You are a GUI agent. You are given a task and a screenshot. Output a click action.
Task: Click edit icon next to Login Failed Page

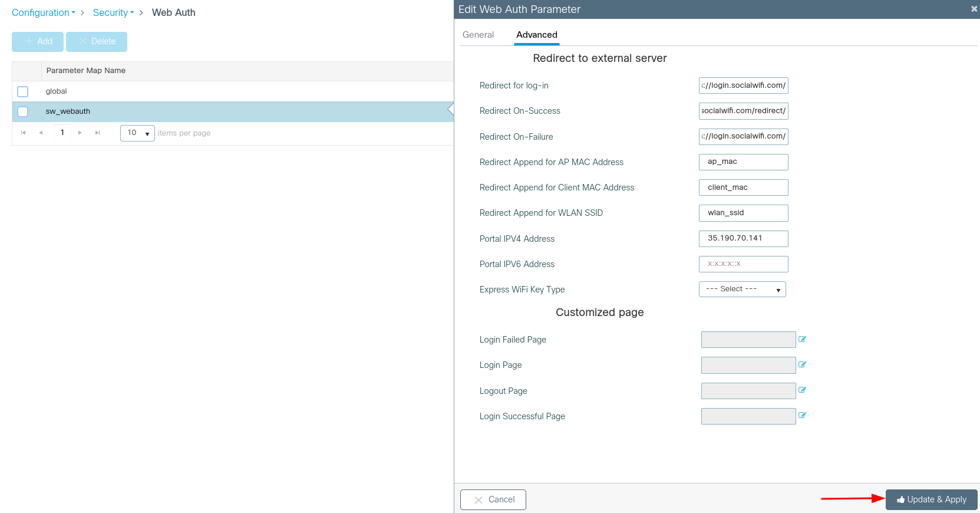coord(802,339)
